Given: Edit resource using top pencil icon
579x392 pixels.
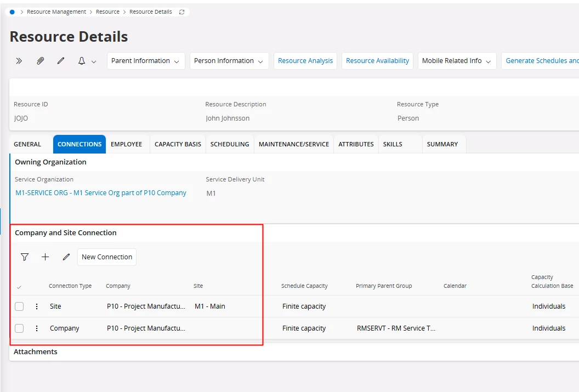Looking at the screenshot, I should [x=61, y=61].
